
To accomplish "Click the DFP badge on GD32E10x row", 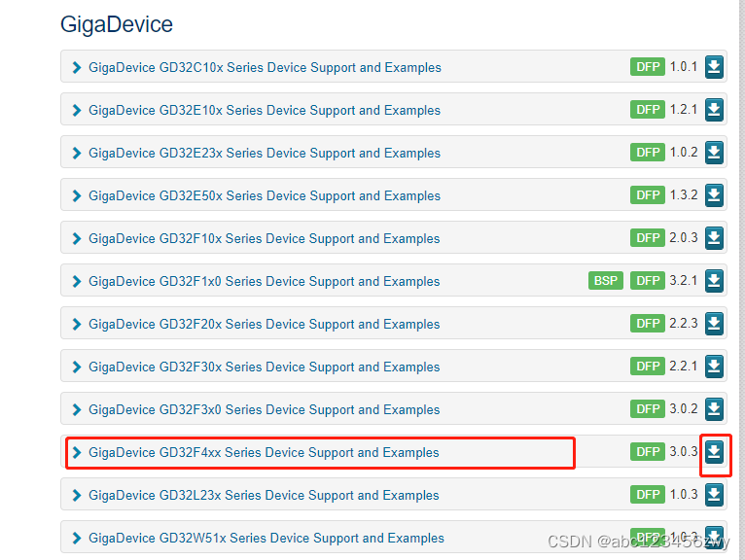I will 648,110.
